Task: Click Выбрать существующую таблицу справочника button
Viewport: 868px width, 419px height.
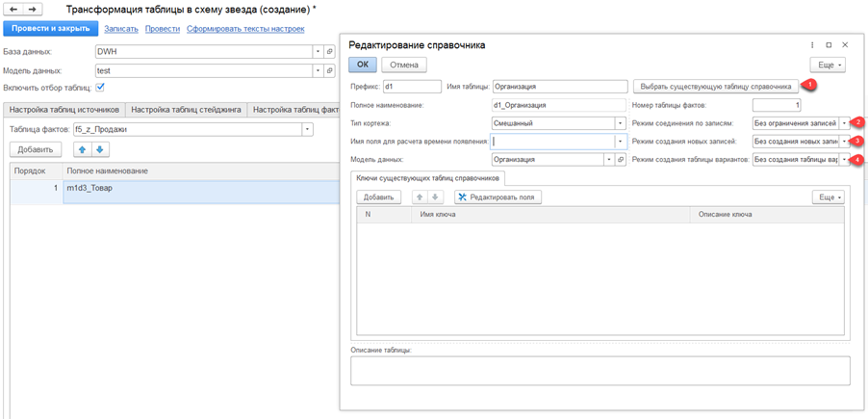Action: pyautogui.click(x=715, y=86)
